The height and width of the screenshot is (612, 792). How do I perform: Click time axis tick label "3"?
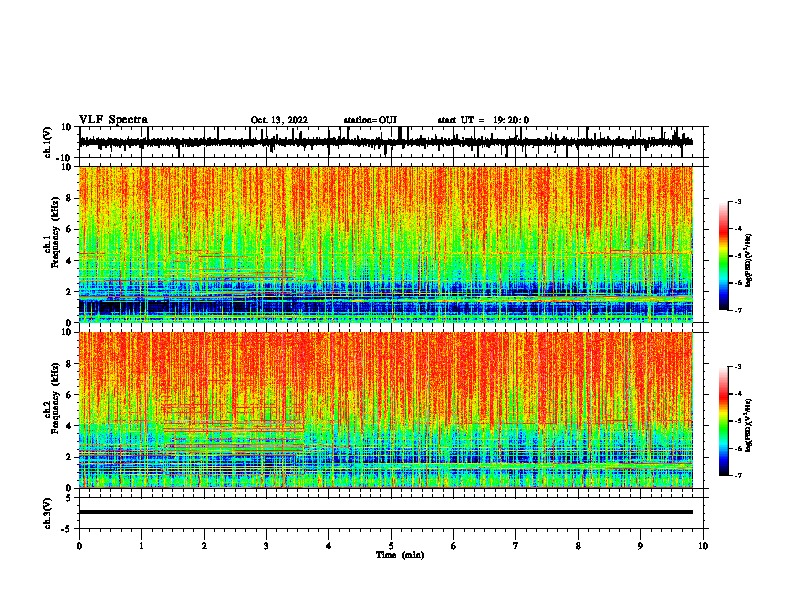[x=266, y=546]
